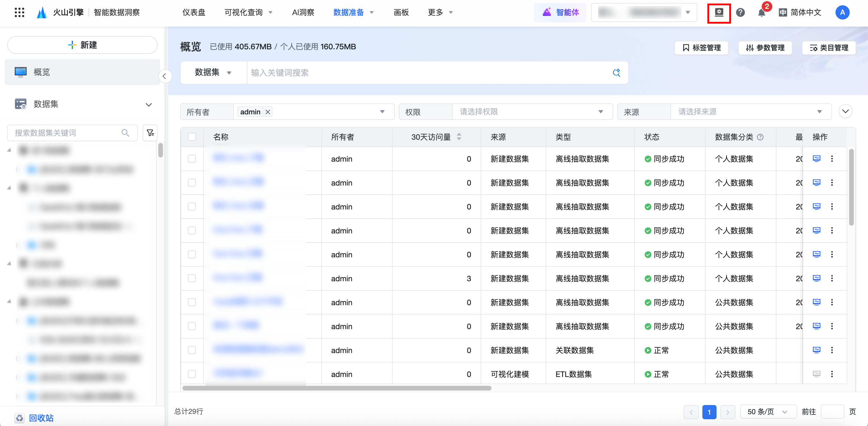Click the AI search icon in keyword box

click(x=616, y=72)
